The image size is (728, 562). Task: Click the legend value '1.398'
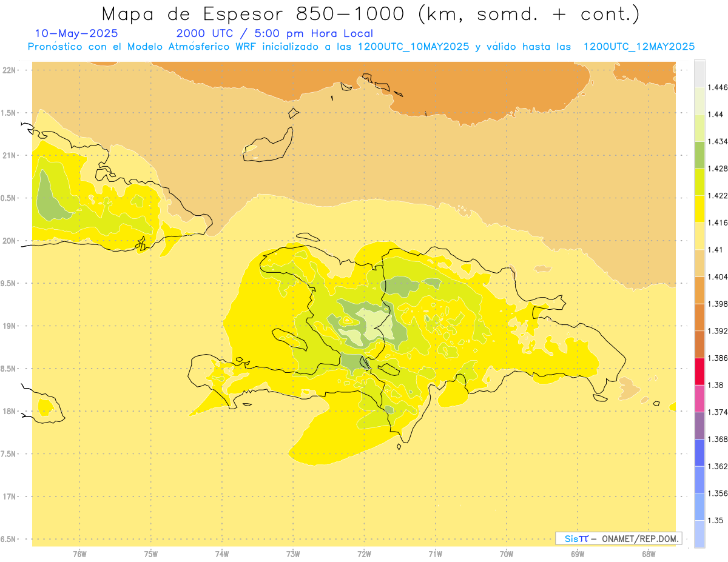(718, 304)
